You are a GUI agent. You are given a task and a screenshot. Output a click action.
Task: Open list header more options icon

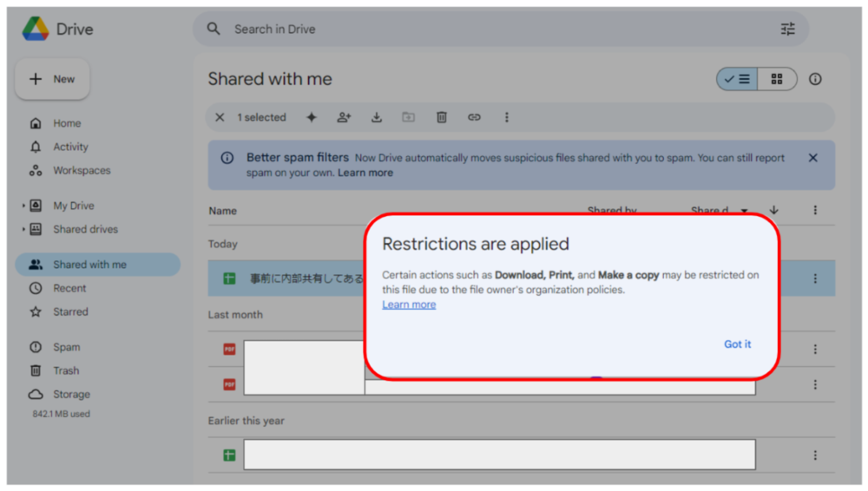815,210
